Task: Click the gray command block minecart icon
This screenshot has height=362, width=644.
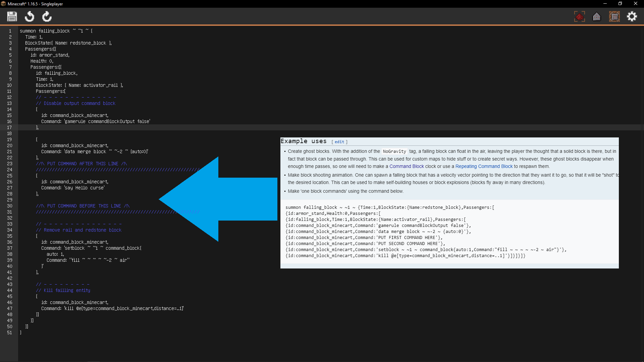Action: pyautogui.click(x=597, y=17)
